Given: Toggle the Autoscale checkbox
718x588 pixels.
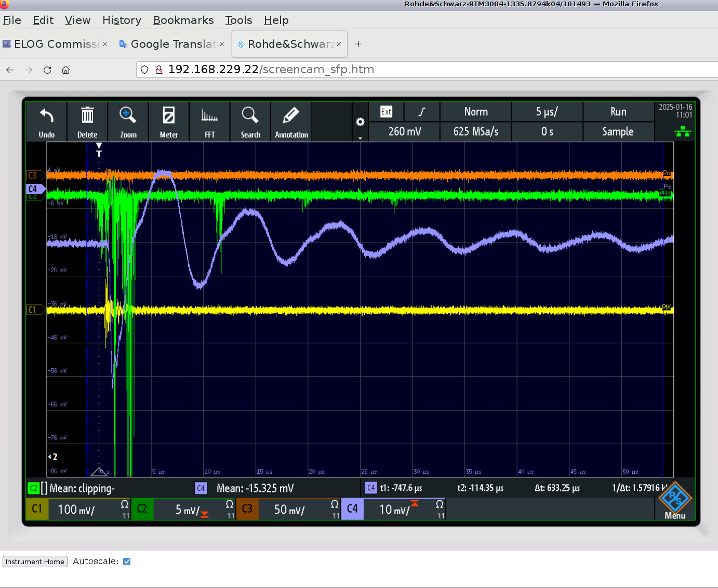Looking at the screenshot, I should tap(127, 562).
